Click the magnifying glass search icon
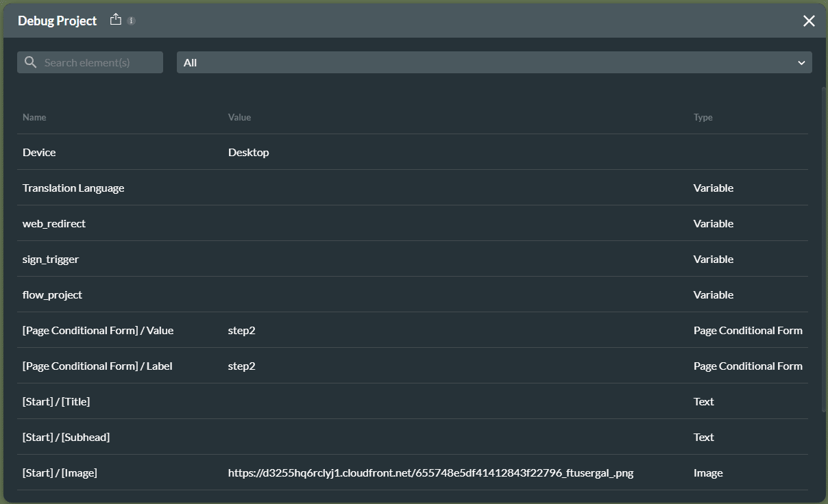Viewport: 828px width, 504px height. coord(30,62)
